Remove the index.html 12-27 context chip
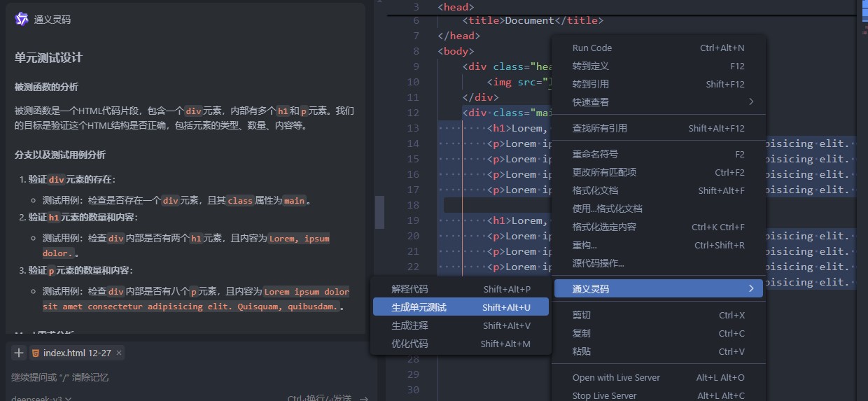 (x=119, y=353)
